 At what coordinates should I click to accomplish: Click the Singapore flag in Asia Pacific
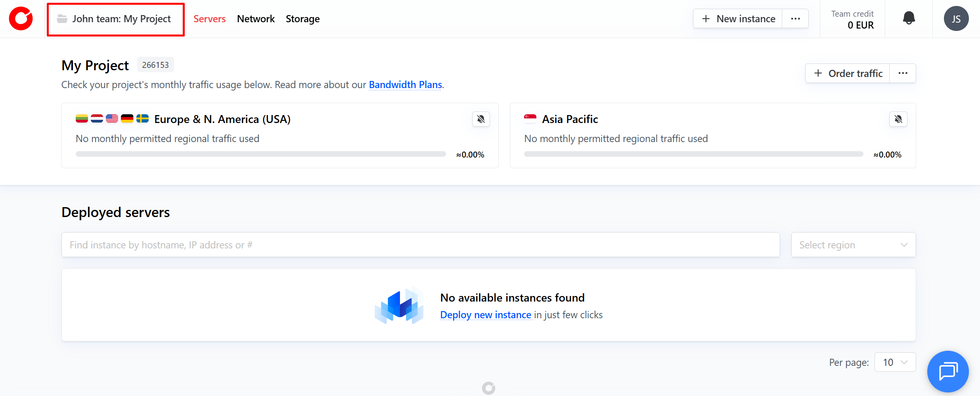click(x=530, y=119)
